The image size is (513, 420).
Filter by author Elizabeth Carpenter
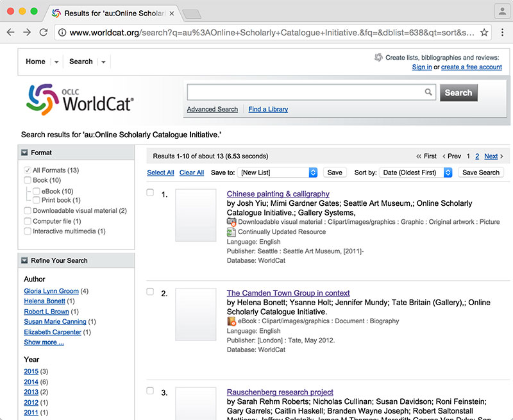click(53, 332)
